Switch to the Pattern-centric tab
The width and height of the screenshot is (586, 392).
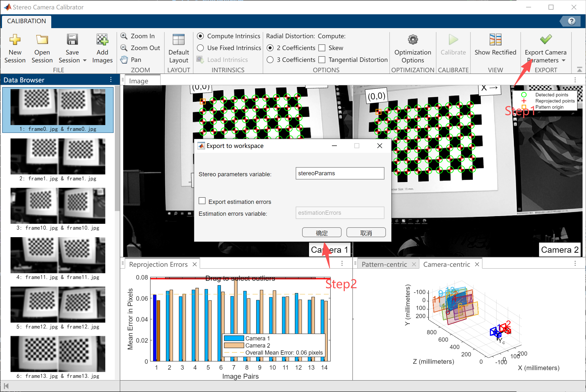[x=384, y=264]
